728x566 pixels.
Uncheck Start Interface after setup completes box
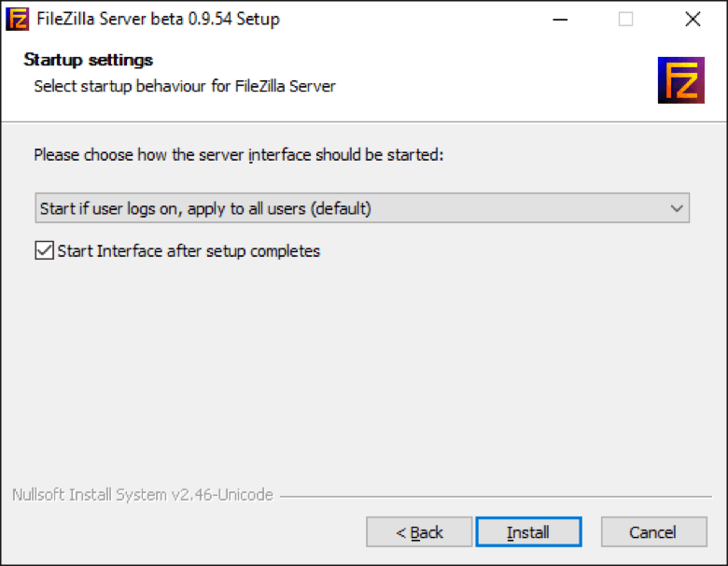(x=44, y=250)
